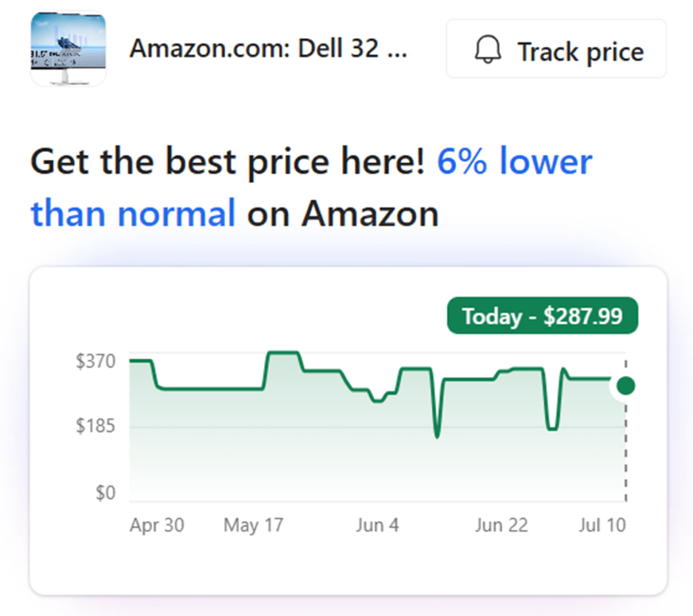Screen dimensions: 693x616
Task: Click the Jun 4 date label
Action: (x=377, y=525)
